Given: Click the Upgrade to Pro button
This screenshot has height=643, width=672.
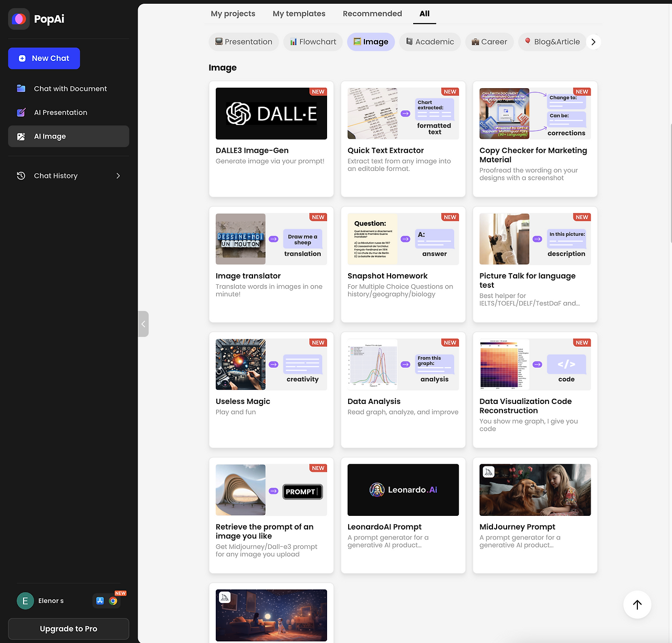Looking at the screenshot, I should coord(69,629).
